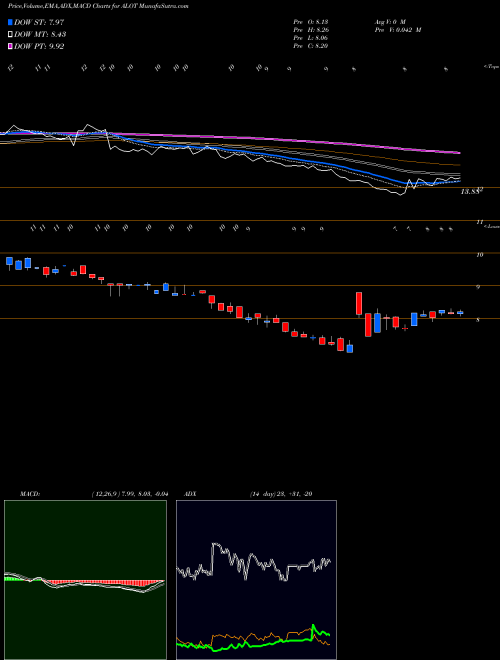Open the green MACD indicator panel
The image size is (500, 660).
[85, 580]
